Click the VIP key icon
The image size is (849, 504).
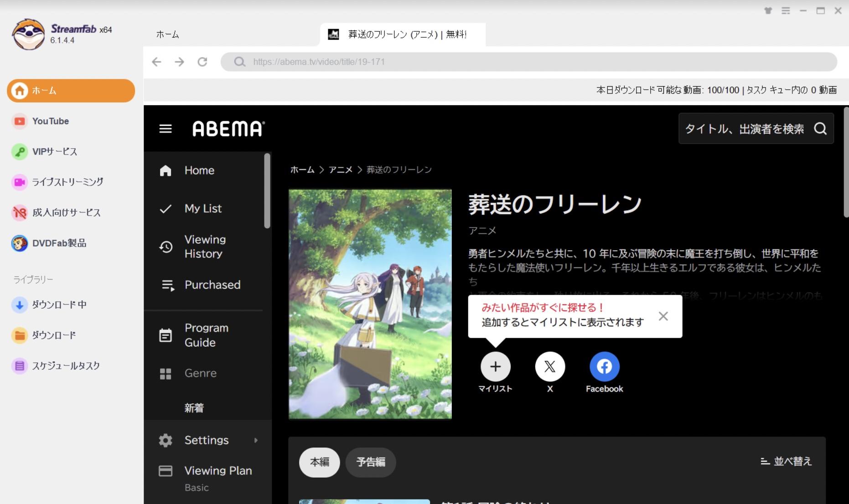pyautogui.click(x=20, y=152)
